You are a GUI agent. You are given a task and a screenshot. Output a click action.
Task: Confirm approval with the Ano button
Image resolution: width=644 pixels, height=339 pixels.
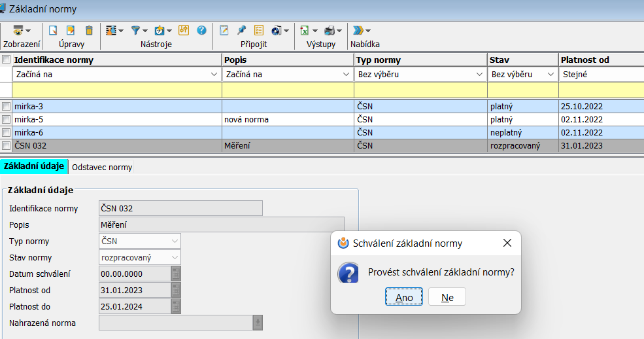[x=404, y=297]
